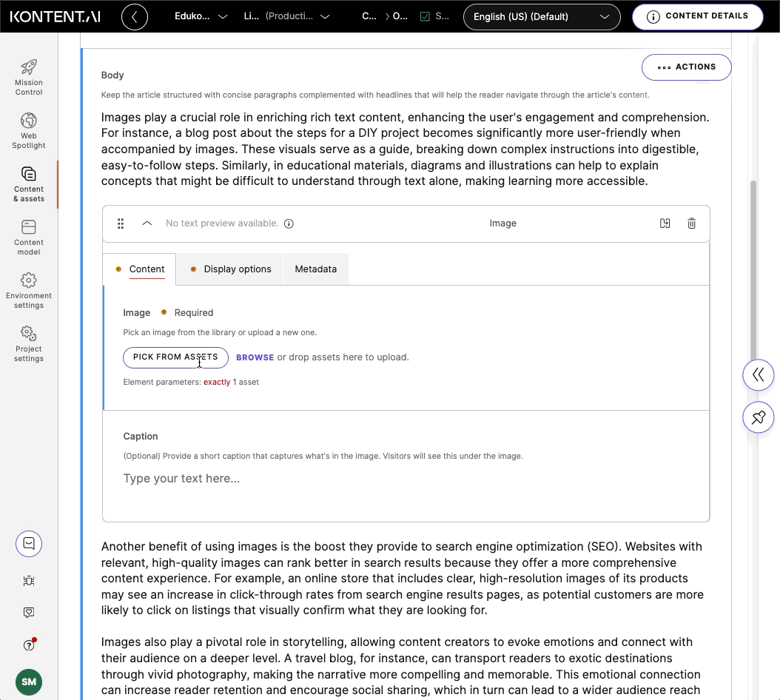The height and width of the screenshot is (700, 780).
Task: Open the Eduko project dropdown
Action: (x=201, y=16)
